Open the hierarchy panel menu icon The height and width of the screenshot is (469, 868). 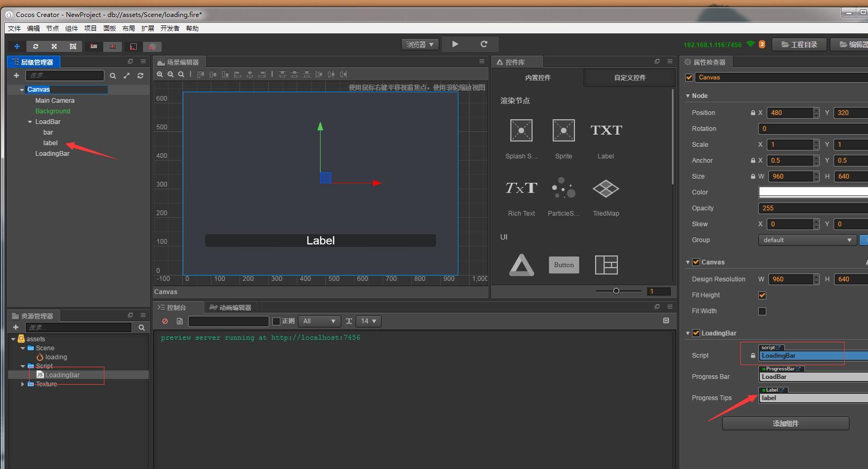pos(143,61)
